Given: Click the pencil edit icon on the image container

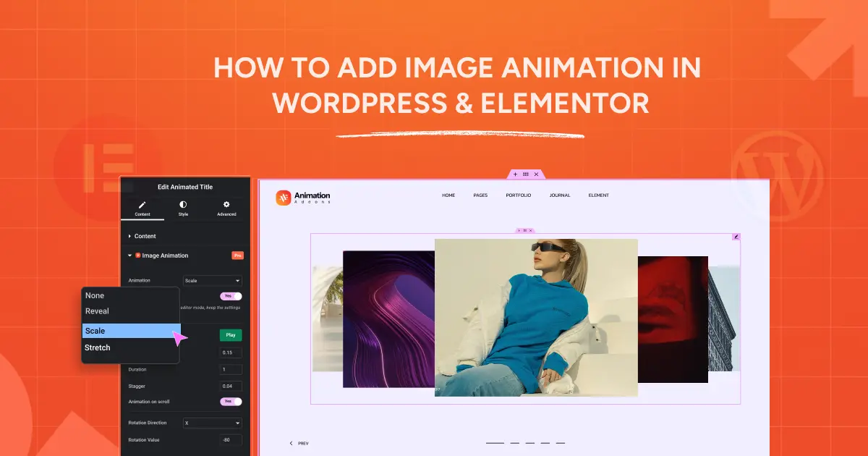Looking at the screenshot, I should [736, 237].
